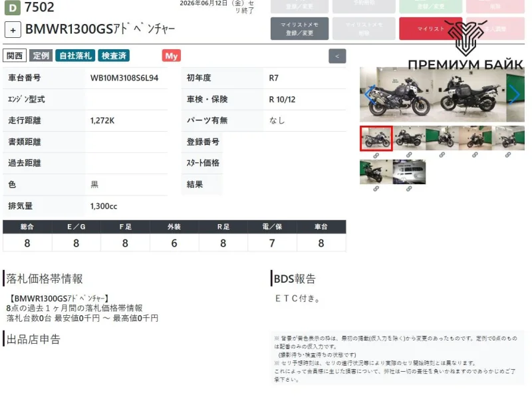532x399 pixels.
Task: Click the red My badge
Action: coord(172,56)
